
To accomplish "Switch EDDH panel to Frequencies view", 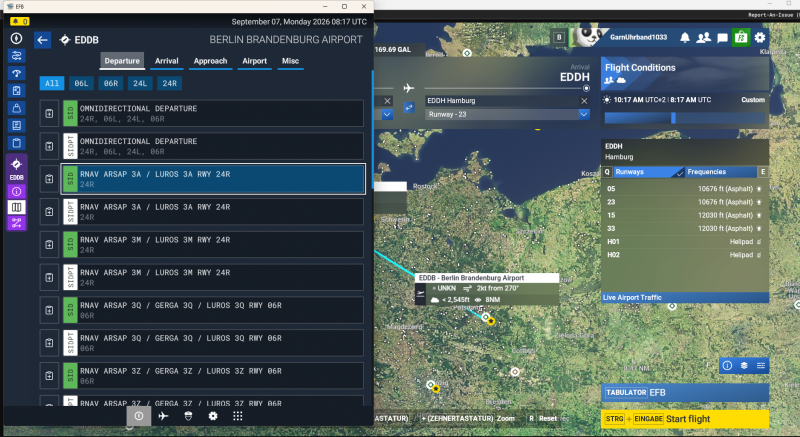I will coord(720,172).
